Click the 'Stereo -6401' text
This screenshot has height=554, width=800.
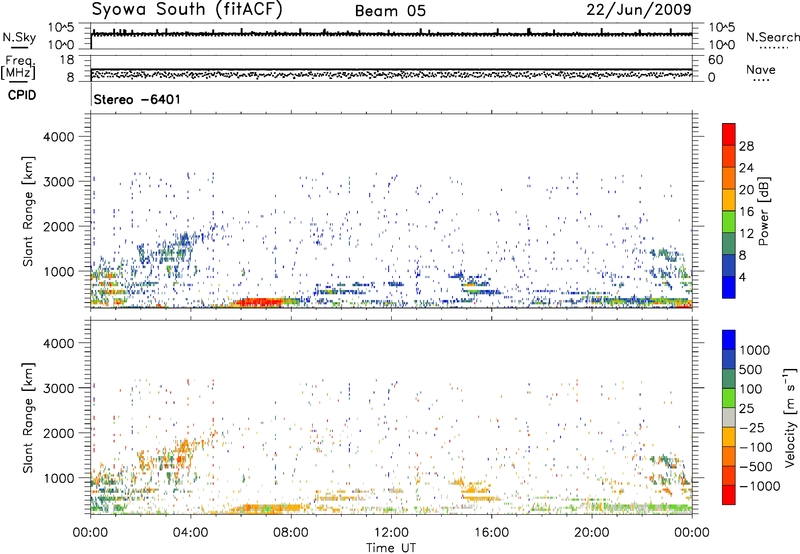(137, 99)
